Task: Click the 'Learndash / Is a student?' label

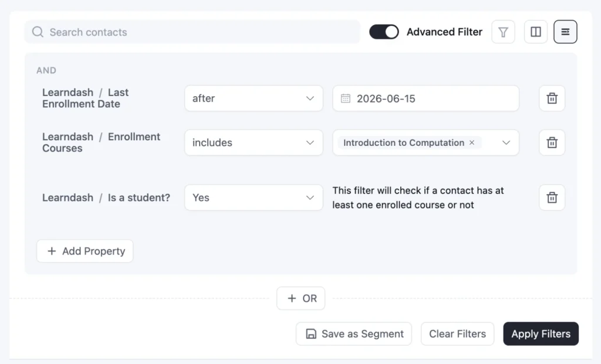Action: (106, 198)
